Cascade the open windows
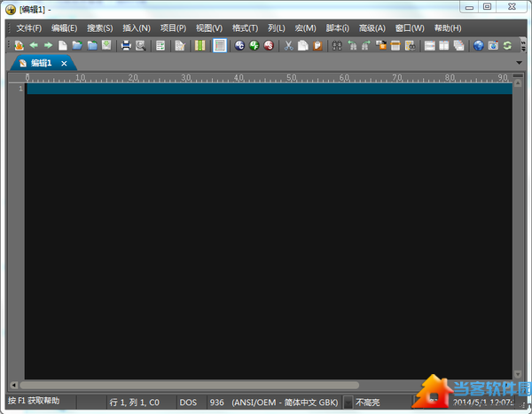532x414 pixels. click(458, 45)
